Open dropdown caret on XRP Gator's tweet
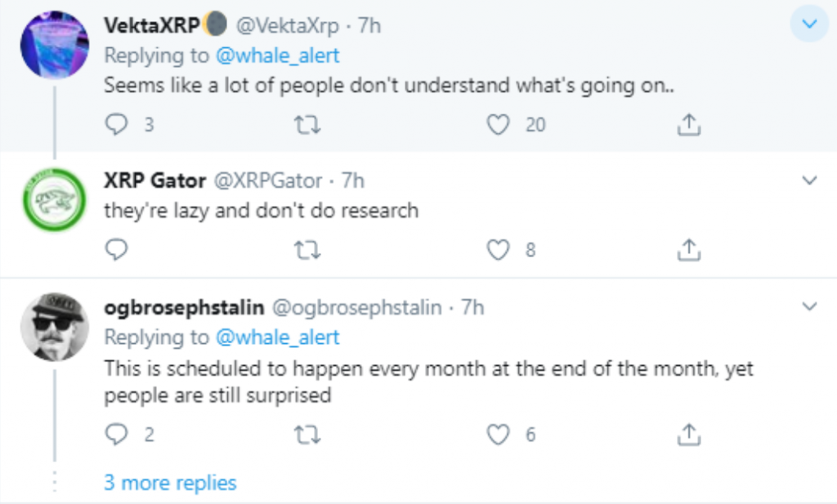This screenshot has height=504, width=837. point(809,181)
